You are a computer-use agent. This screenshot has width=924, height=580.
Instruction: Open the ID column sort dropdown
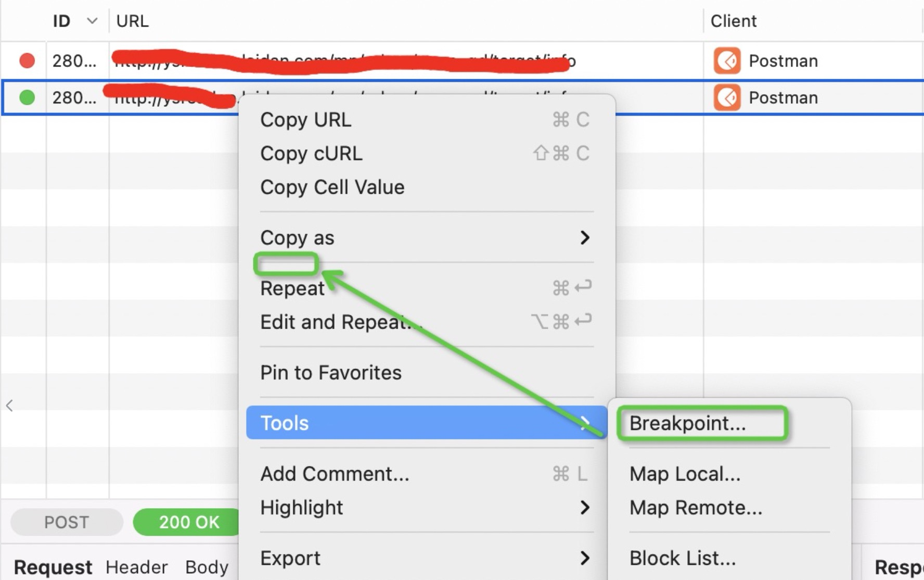pos(92,21)
